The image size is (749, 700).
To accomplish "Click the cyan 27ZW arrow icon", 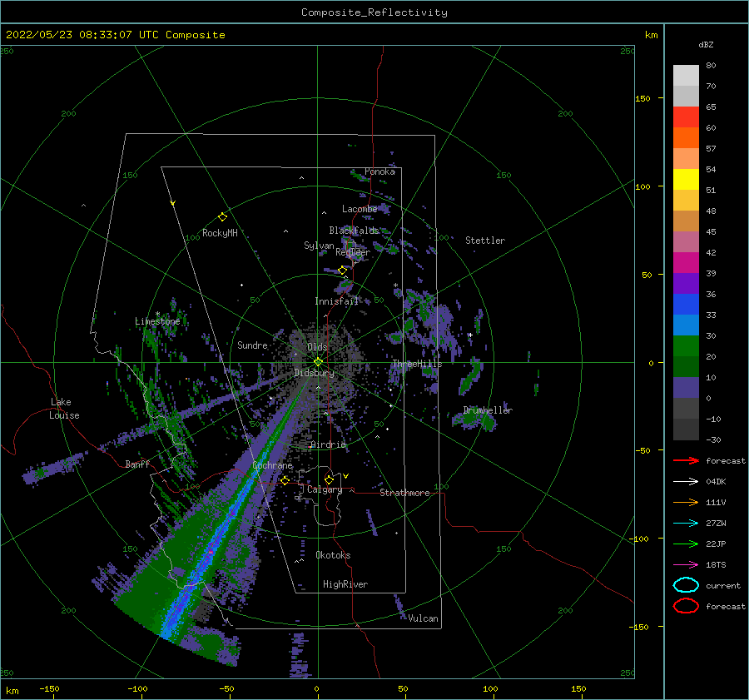I will pos(686,524).
